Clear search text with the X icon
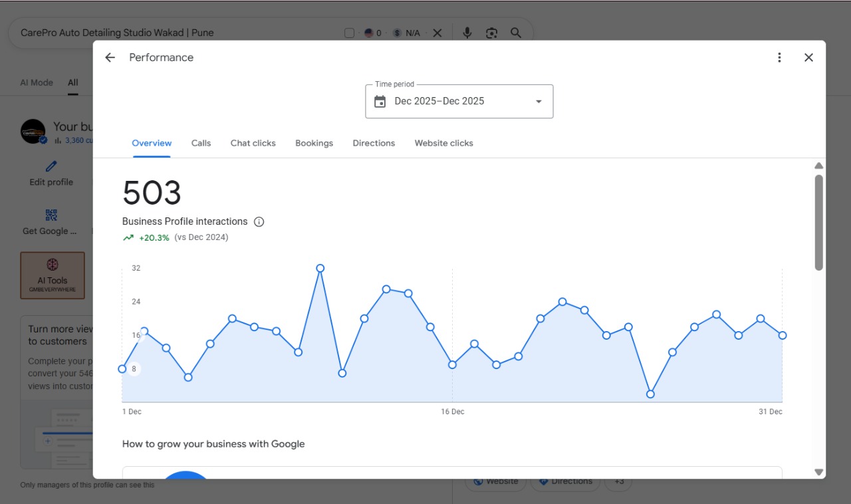 click(x=437, y=33)
